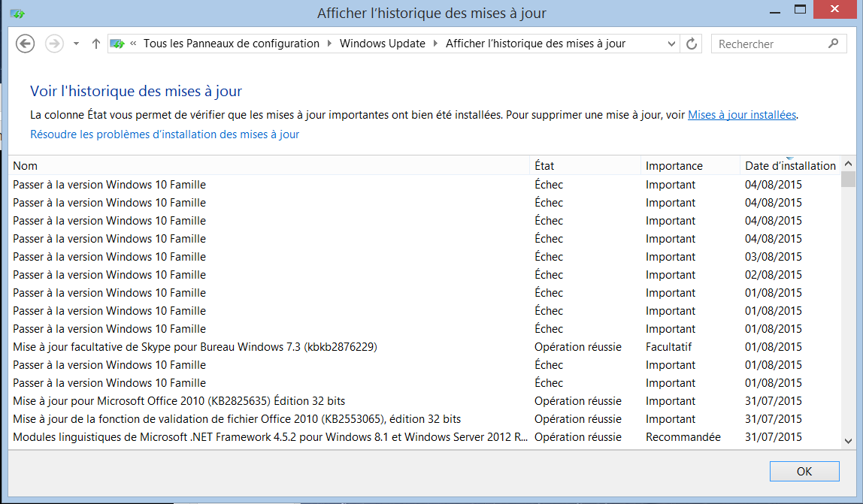Open the recent locations dropdown arrow
863x504 pixels.
(x=77, y=44)
